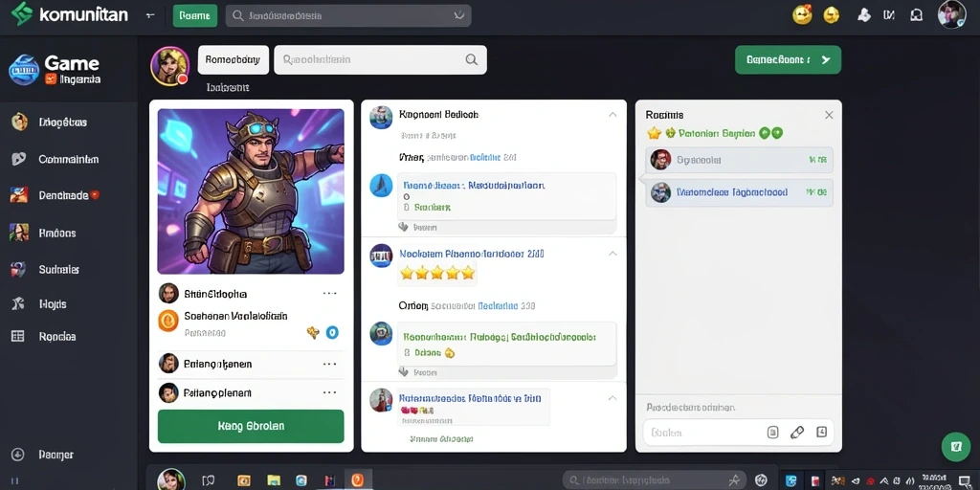Open three-dot menu on Bałangpkanen row
Screen dimensions: 980x490
(329, 363)
